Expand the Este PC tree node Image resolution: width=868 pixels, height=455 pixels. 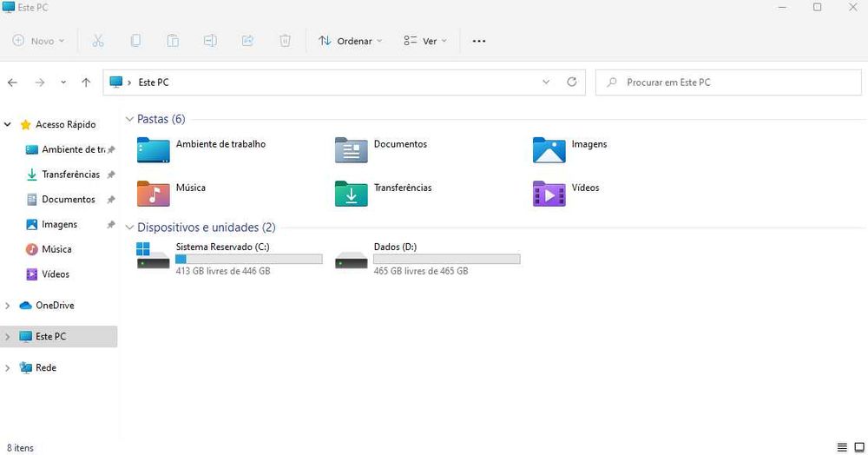(8, 337)
